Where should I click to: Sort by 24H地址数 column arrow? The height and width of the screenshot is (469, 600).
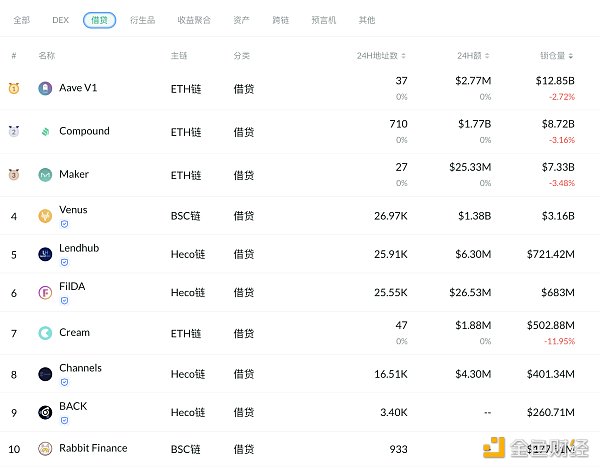pyautogui.click(x=404, y=55)
